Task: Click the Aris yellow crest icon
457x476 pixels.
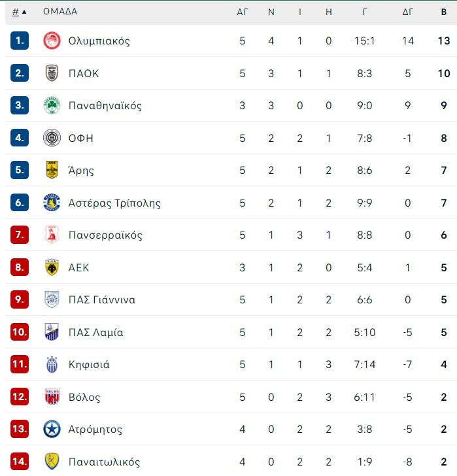Action: [x=52, y=170]
